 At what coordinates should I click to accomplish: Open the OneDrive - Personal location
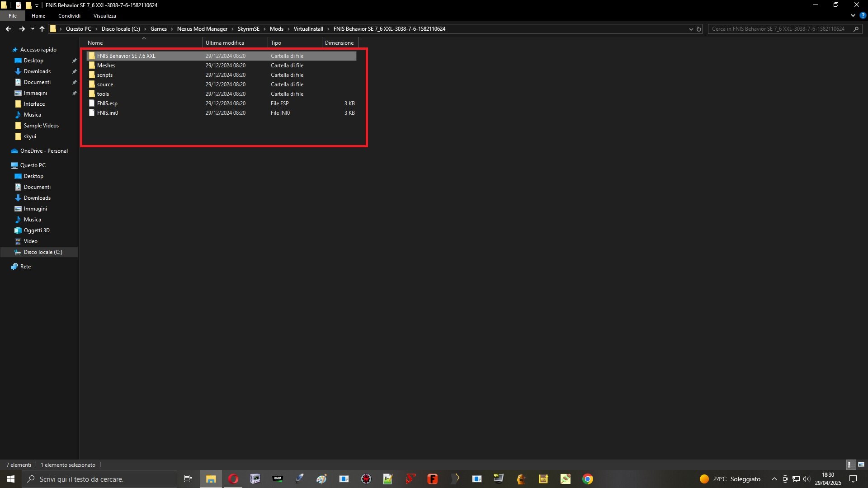click(x=44, y=151)
